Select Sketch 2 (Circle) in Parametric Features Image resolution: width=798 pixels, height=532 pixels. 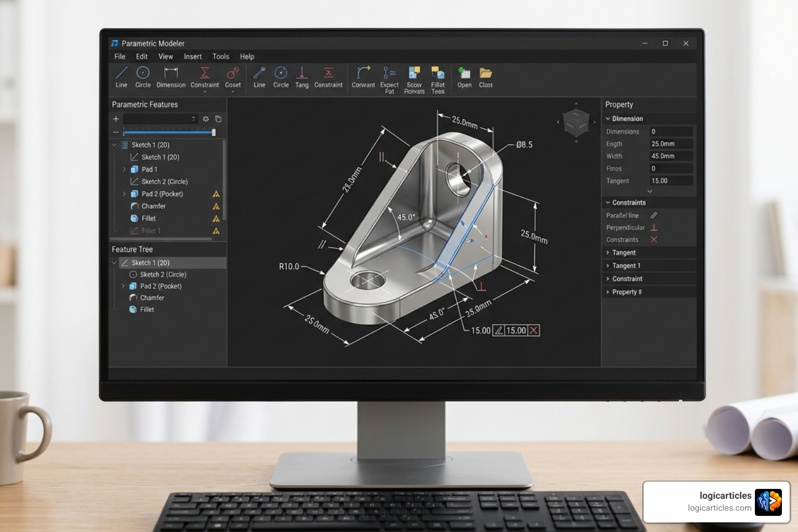164,182
